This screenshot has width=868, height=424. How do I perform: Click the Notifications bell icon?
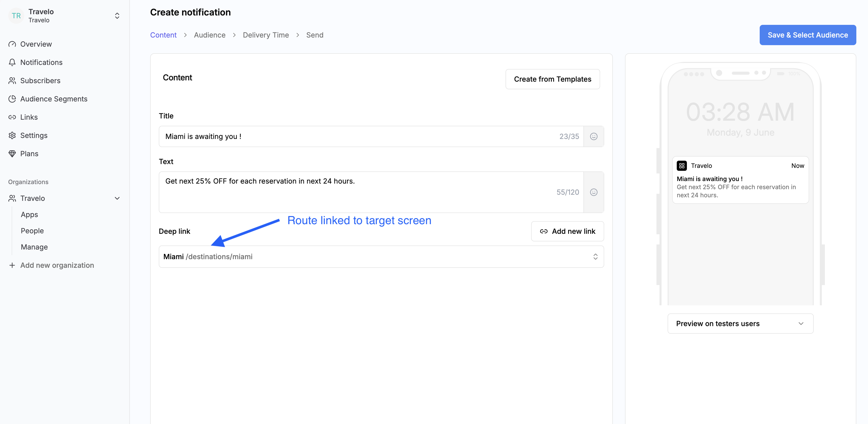pyautogui.click(x=12, y=62)
